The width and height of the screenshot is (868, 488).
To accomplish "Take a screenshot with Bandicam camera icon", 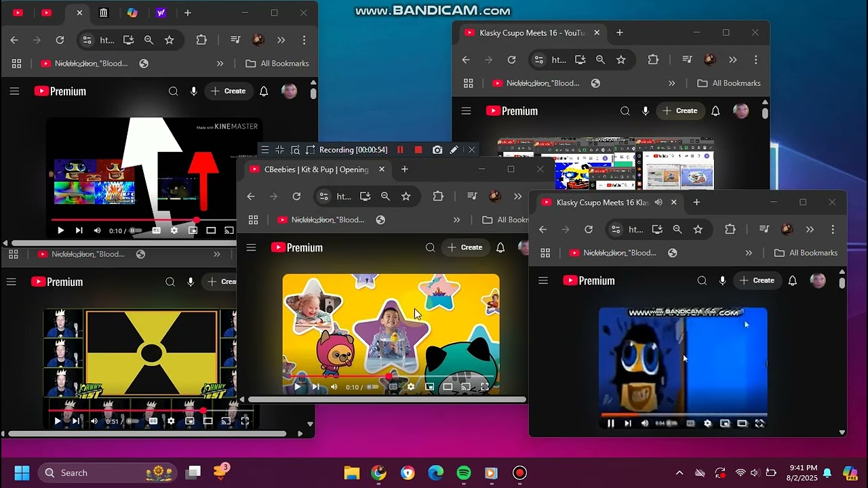I will click(x=437, y=150).
